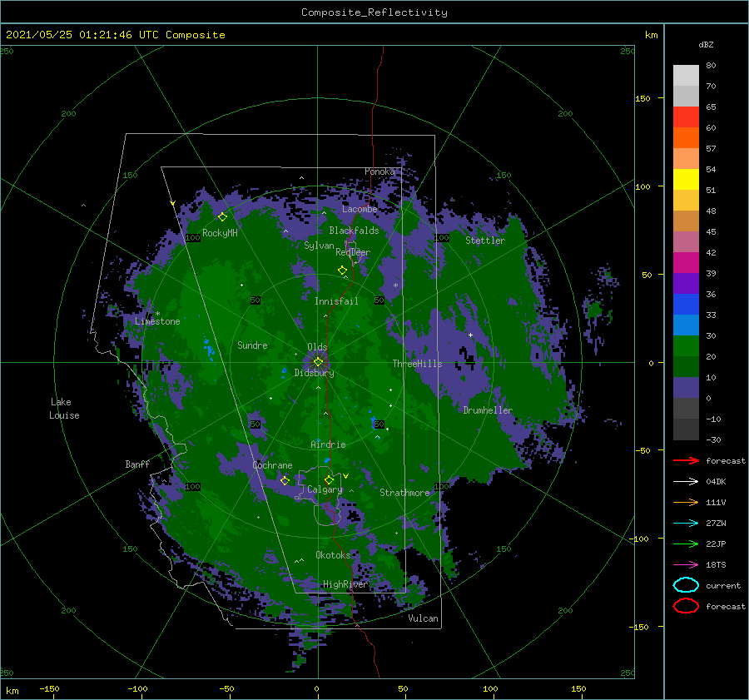Select the yellow diamond marker below Cochrane

(285, 480)
